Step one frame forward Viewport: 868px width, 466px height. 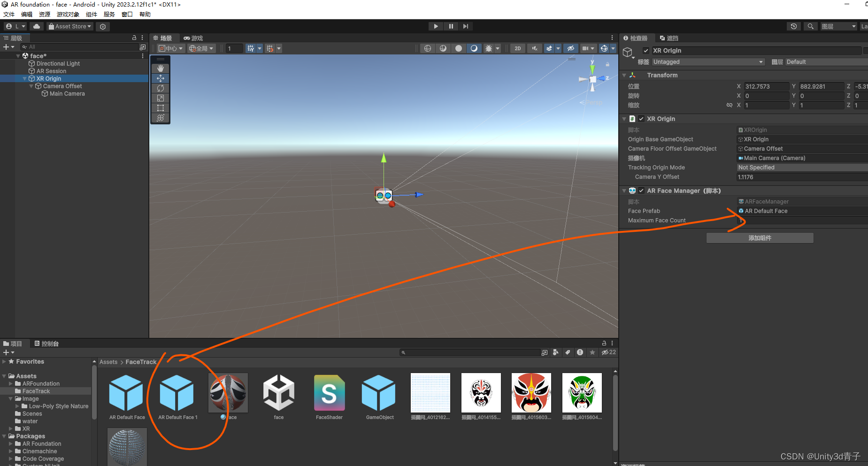click(x=466, y=26)
